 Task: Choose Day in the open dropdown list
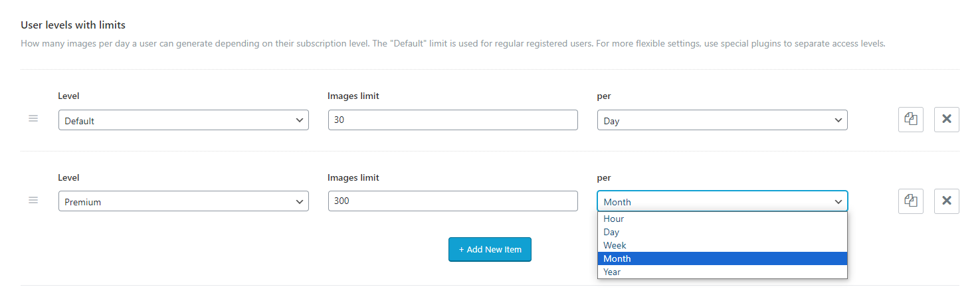(x=611, y=232)
